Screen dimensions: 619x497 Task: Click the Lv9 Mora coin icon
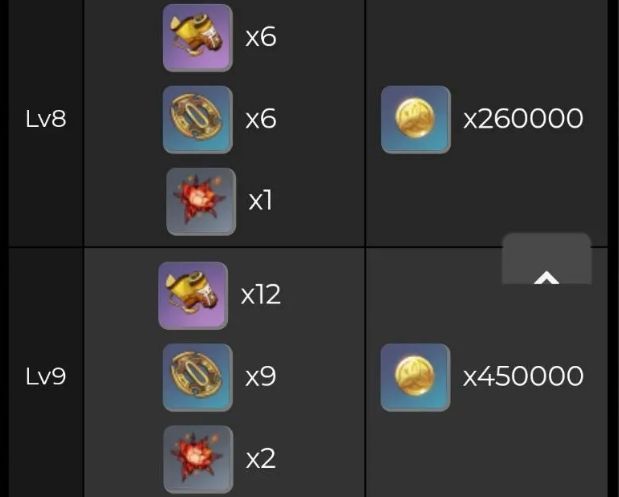(x=415, y=377)
